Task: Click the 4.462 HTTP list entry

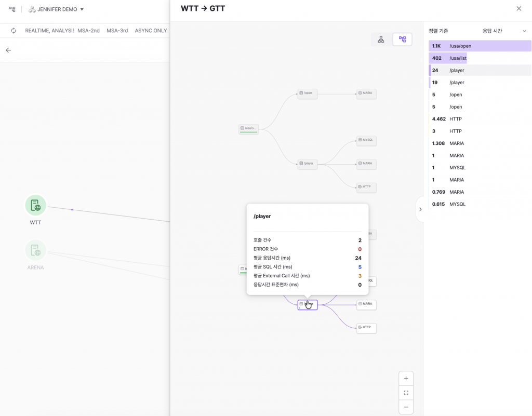Action: pos(480,119)
